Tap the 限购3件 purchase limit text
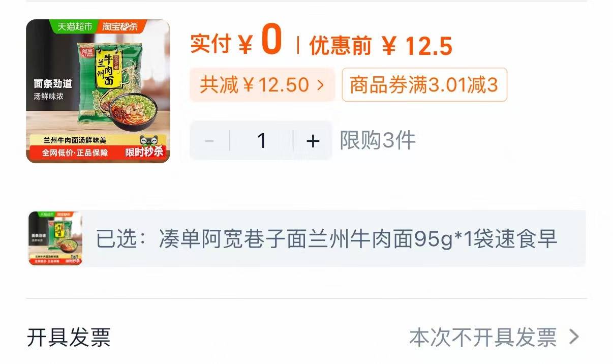The height and width of the screenshot is (364, 613). pyautogui.click(x=378, y=140)
